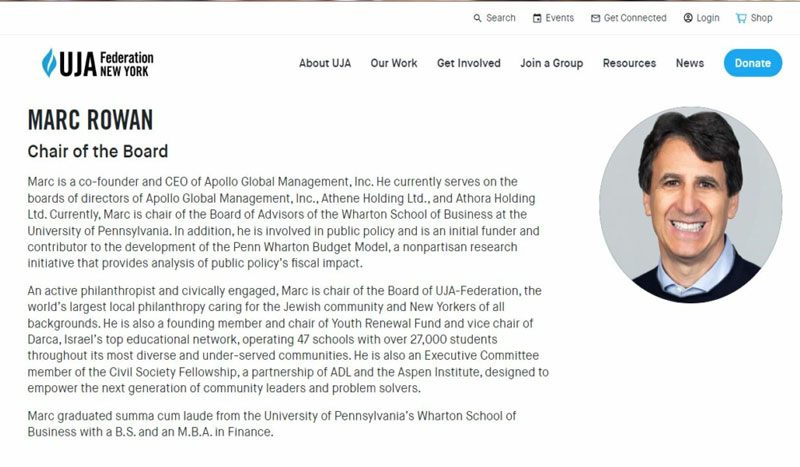Click the calendar Events icon

[x=537, y=18]
